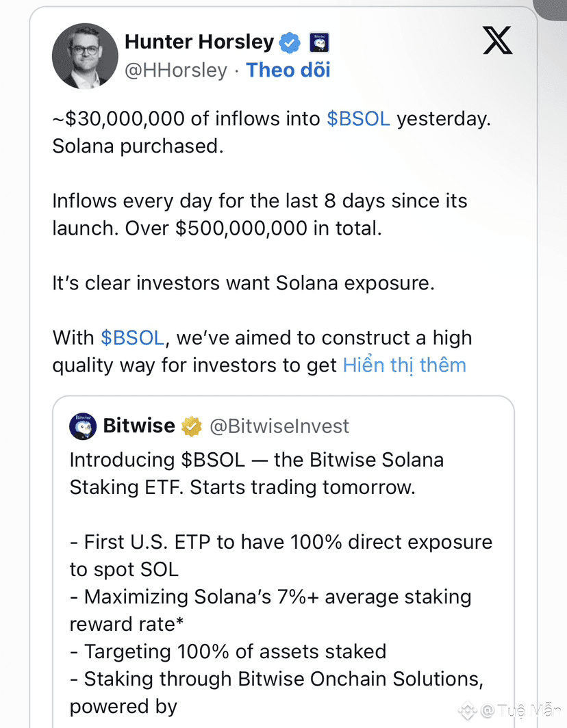The width and height of the screenshot is (567, 728).
Task: Open the Bitwise name in quoted tweet
Action: (139, 426)
